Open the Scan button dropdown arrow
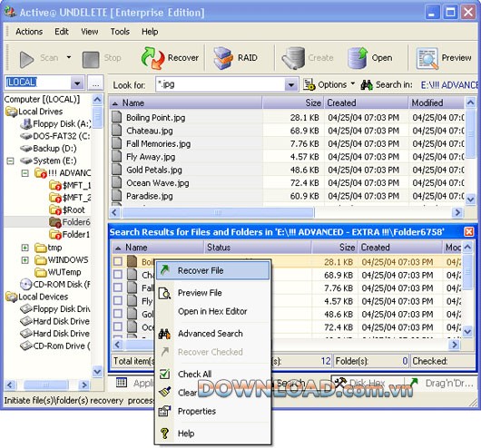Screen dimensions: 481x448 [69, 57]
